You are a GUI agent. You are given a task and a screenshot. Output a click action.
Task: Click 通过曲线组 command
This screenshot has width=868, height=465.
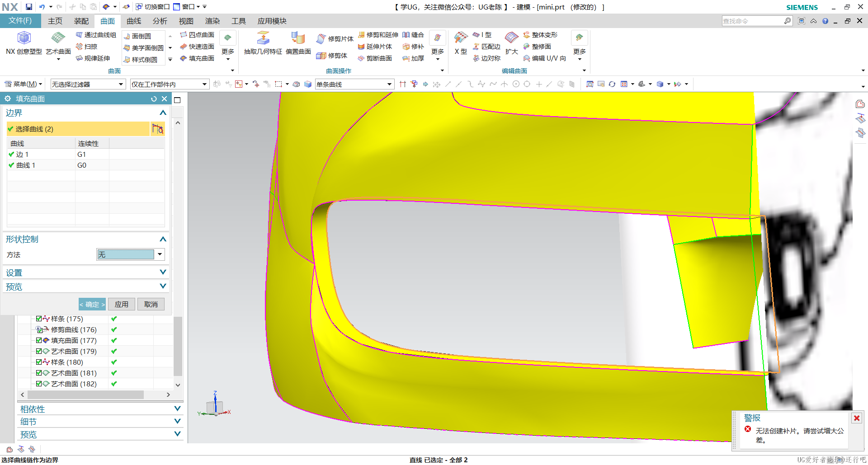(96, 35)
